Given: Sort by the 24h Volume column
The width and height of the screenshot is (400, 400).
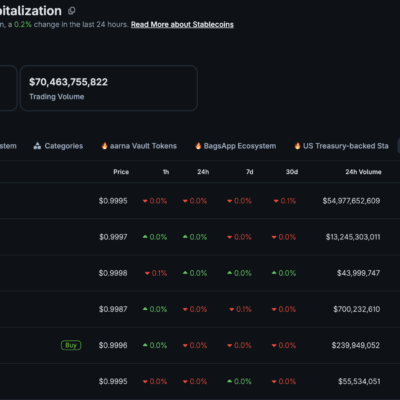Looking at the screenshot, I should click(x=363, y=172).
